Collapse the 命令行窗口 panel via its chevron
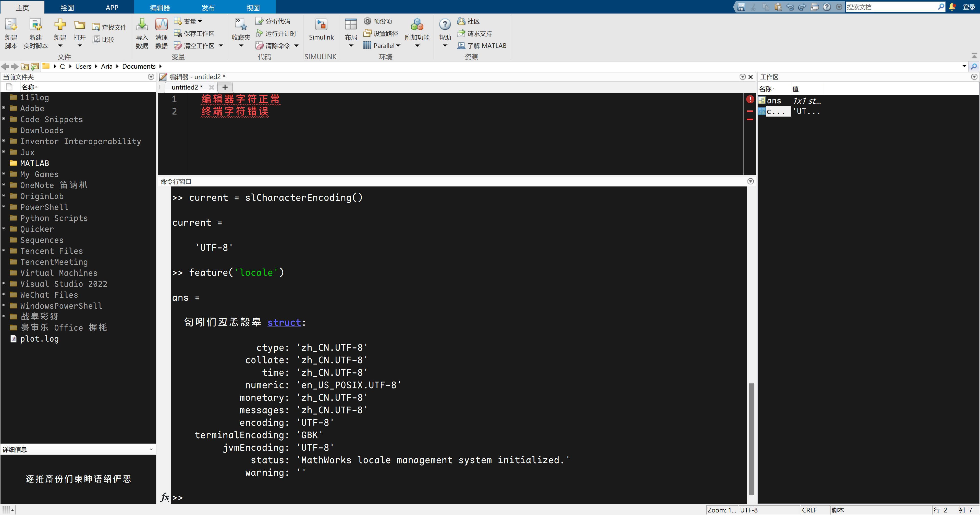Viewport: 980px width, 515px height. [750, 181]
